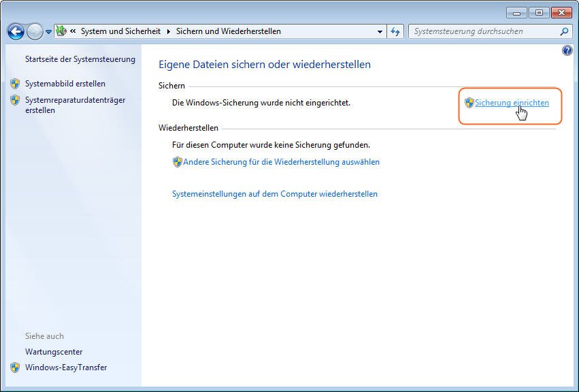Click the Control Panel icon in address bar
579x392 pixels.
tap(61, 31)
